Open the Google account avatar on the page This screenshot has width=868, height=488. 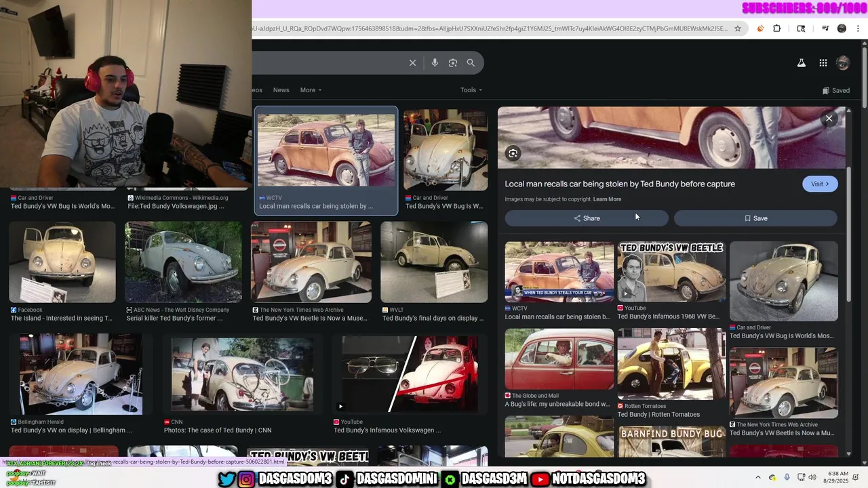click(843, 63)
